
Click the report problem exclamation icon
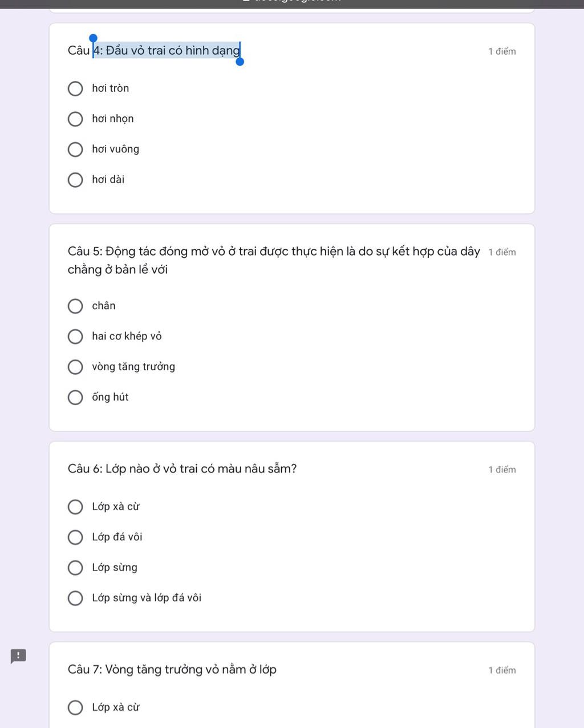[x=18, y=656]
